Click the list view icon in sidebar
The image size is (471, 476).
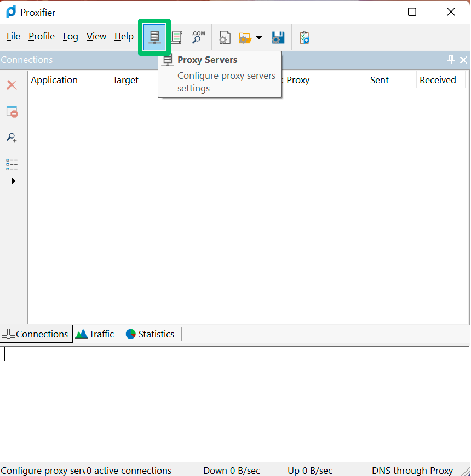[x=12, y=164]
